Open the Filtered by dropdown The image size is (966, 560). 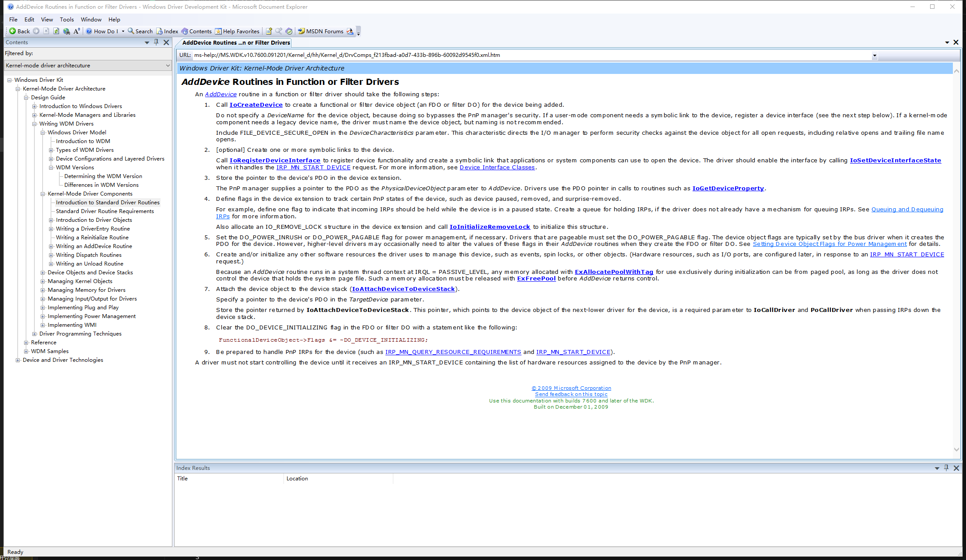point(168,65)
